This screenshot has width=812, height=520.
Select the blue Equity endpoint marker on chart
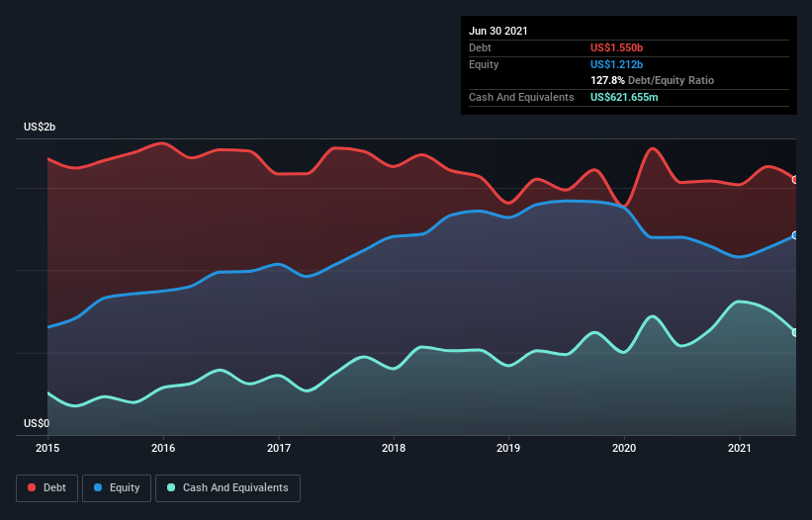(x=795, y=235)
